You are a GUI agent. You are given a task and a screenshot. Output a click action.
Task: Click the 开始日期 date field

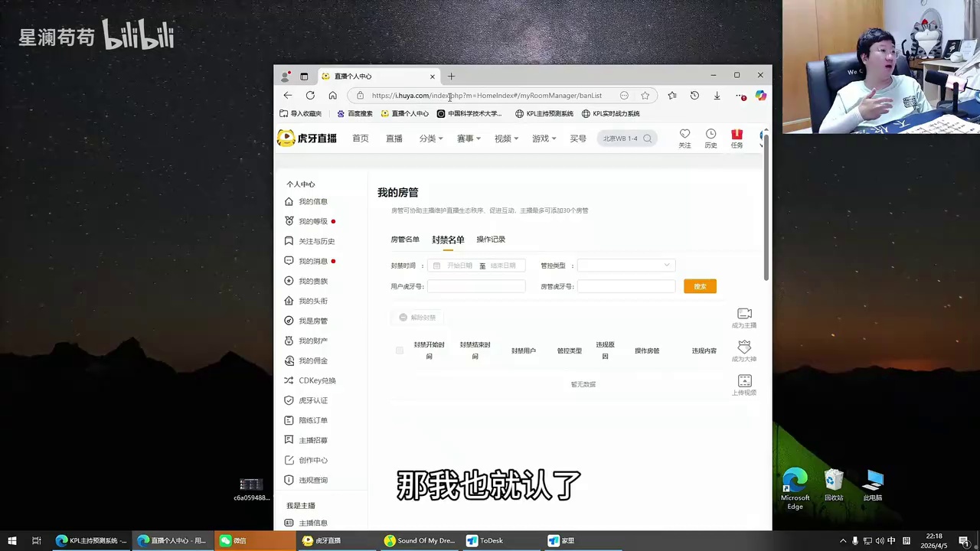tap(459, 266)
